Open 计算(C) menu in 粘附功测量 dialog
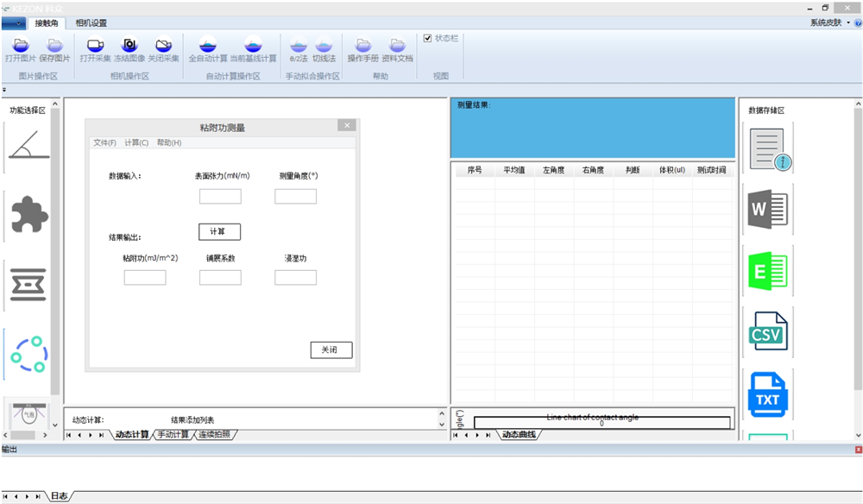The width and height of the screenshot is (863, 504). tap(136, 142)
